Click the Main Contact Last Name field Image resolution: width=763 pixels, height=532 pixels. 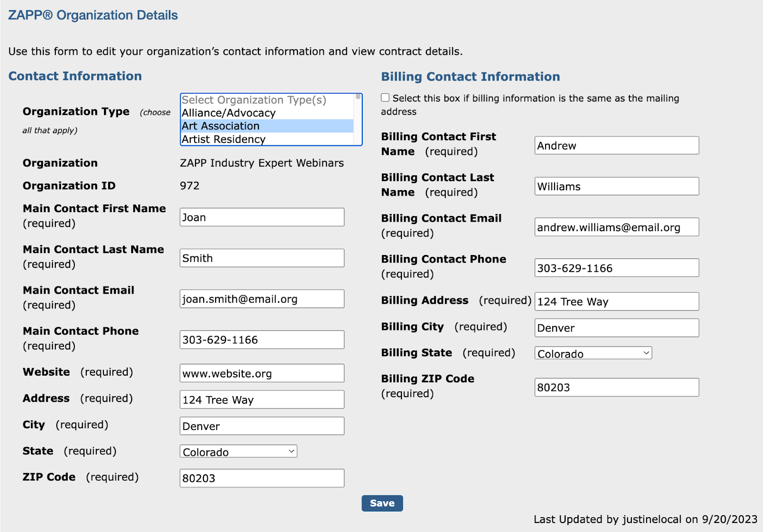point(262,258)
